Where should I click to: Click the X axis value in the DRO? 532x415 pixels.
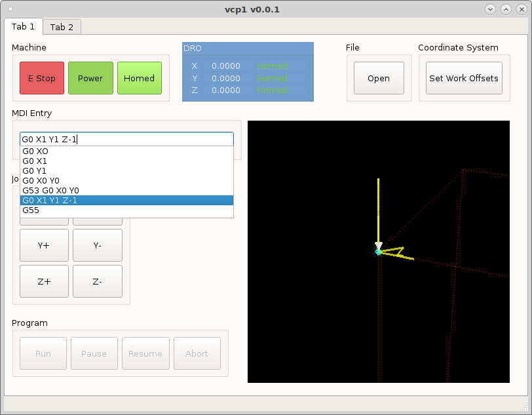pyautogui.click(x=226, y=66)
